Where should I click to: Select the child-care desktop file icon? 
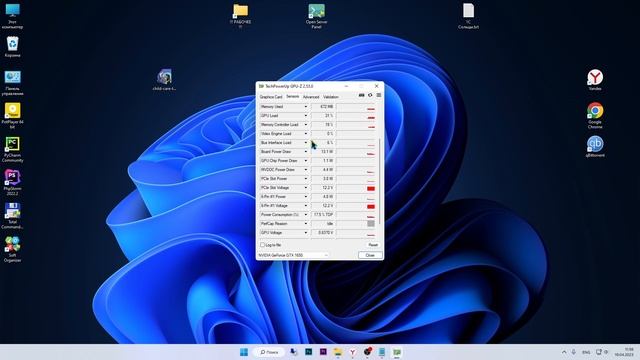coord(164,80)
